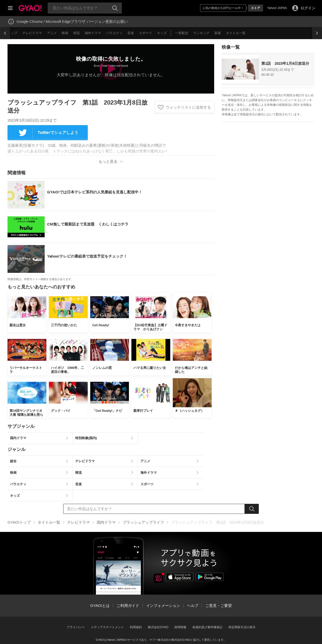
Task: Open the プライバシー footer link
Action: [x=76, y=627]
